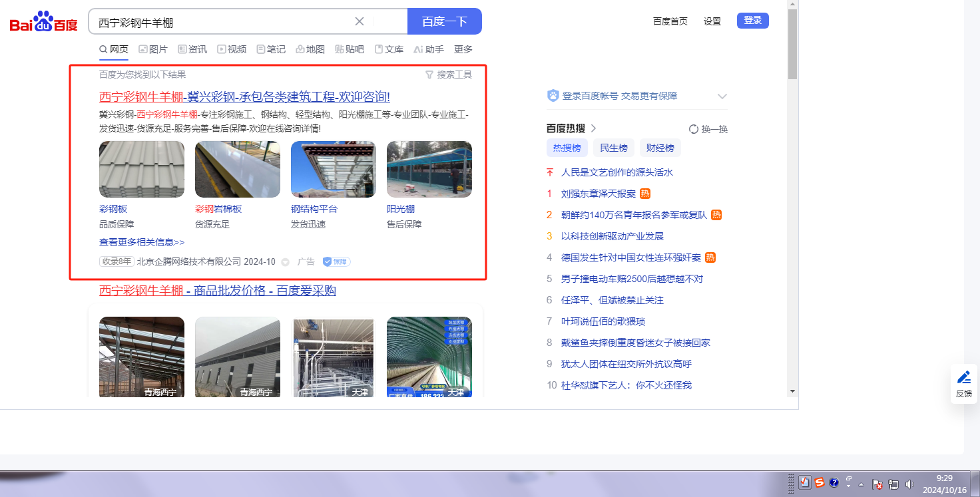The width and height of the screenshot is (980, 497).
Task: Click the 热 badge beside 刘强东章泽天报案
Action: [x=645, y=194]
